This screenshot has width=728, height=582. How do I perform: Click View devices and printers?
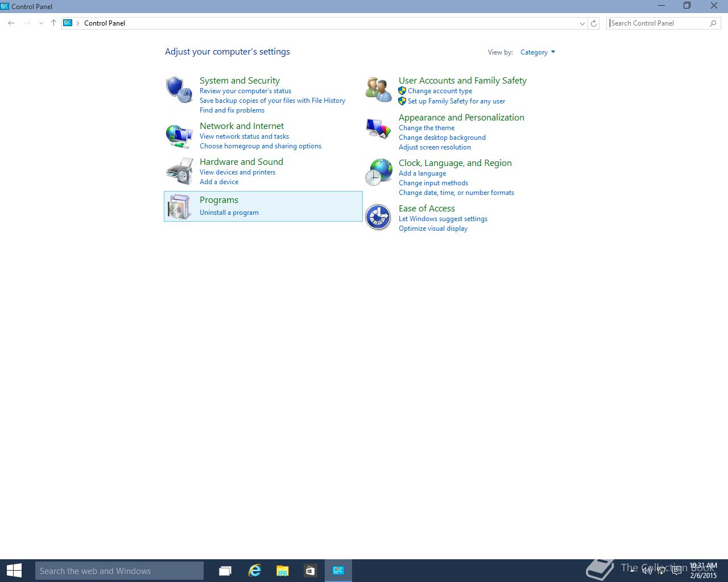[237, 172]
